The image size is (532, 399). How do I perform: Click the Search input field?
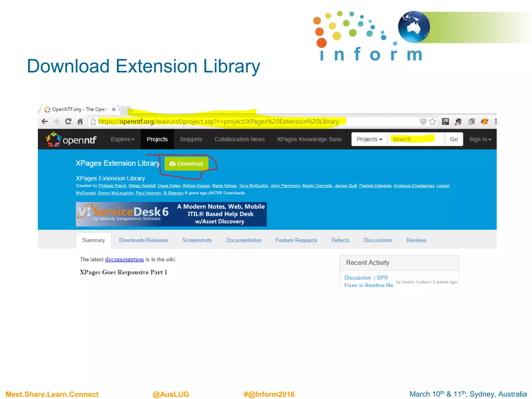(x=416, y=139)
